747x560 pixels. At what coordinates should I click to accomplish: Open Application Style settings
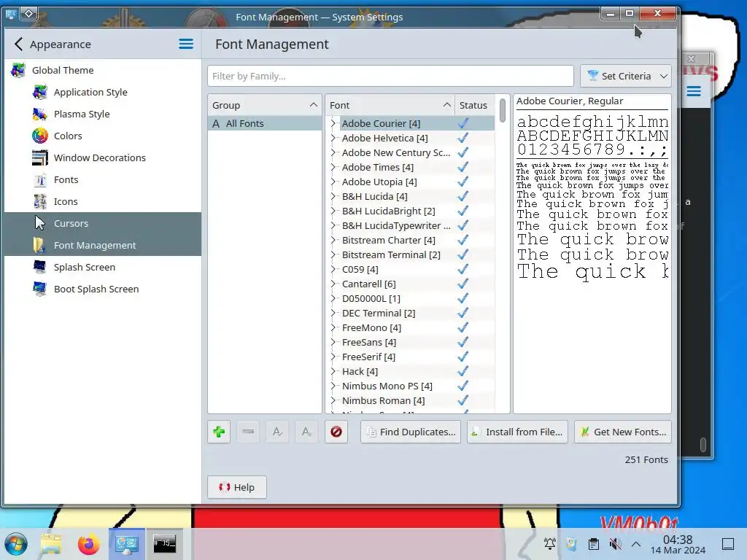103,93
